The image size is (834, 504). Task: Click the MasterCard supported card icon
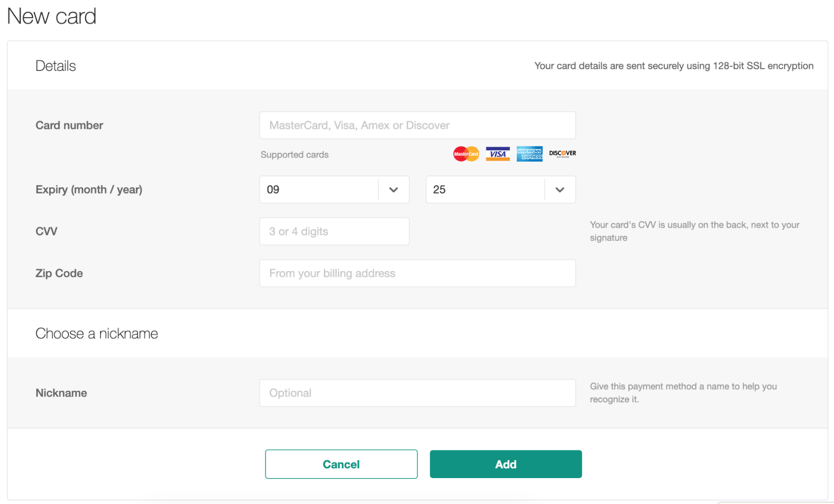(466, 154)
